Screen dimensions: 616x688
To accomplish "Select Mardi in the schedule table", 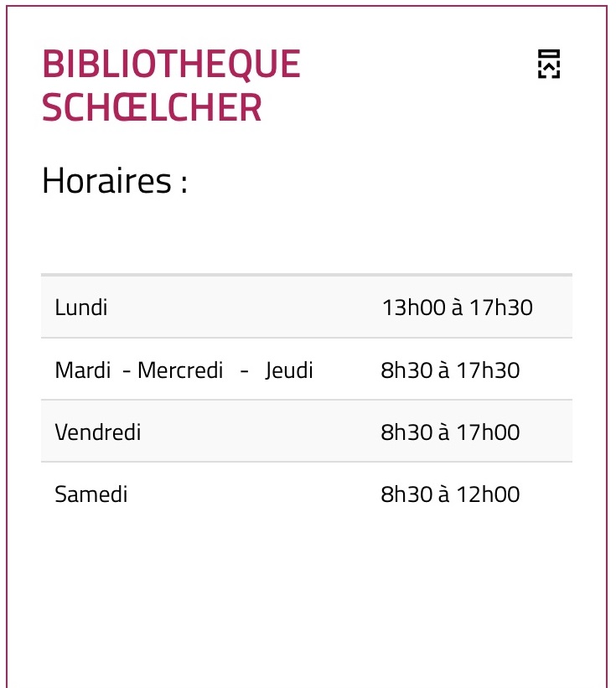I will click(82, 370).
